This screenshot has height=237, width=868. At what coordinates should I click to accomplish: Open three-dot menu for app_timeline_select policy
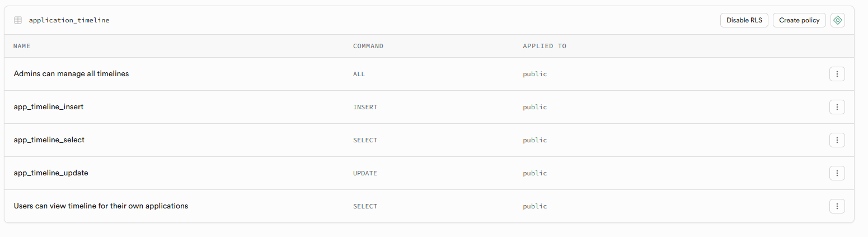click(837, 140)
